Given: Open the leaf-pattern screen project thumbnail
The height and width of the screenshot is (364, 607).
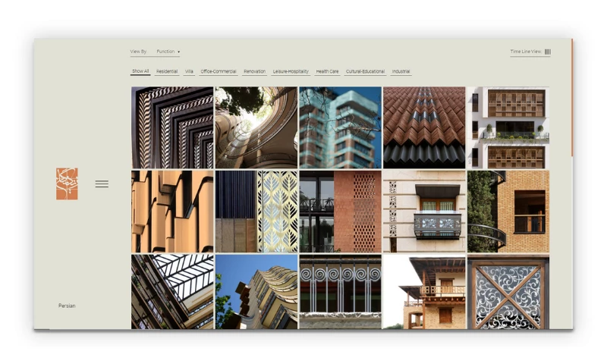Looking at the screenshot, I should [256, 212].
